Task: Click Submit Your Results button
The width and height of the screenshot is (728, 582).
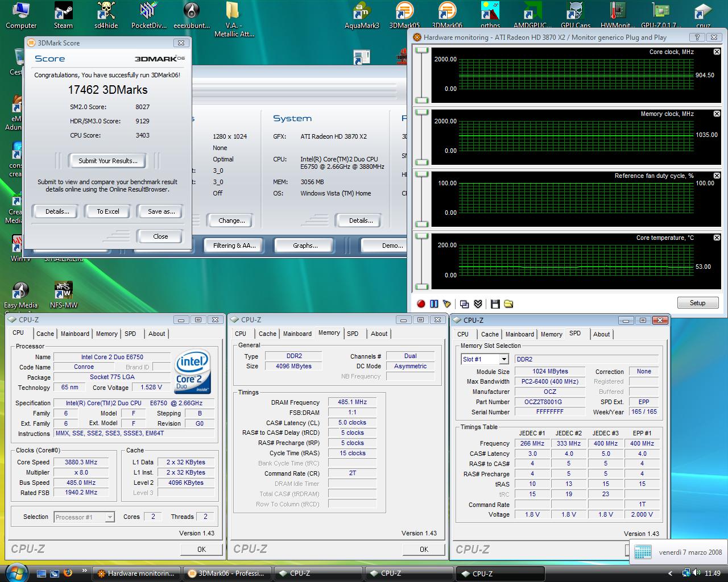Action: [x=108, y=161]
